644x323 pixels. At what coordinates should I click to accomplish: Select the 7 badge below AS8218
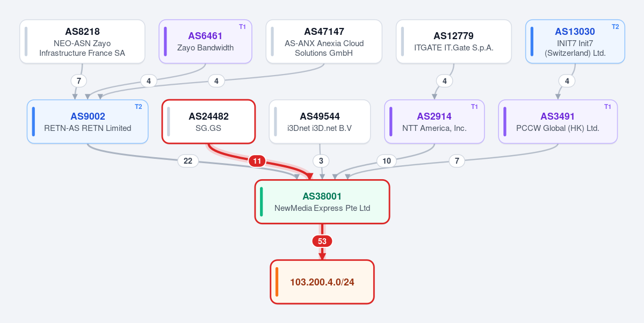click(x=78, y=81)
